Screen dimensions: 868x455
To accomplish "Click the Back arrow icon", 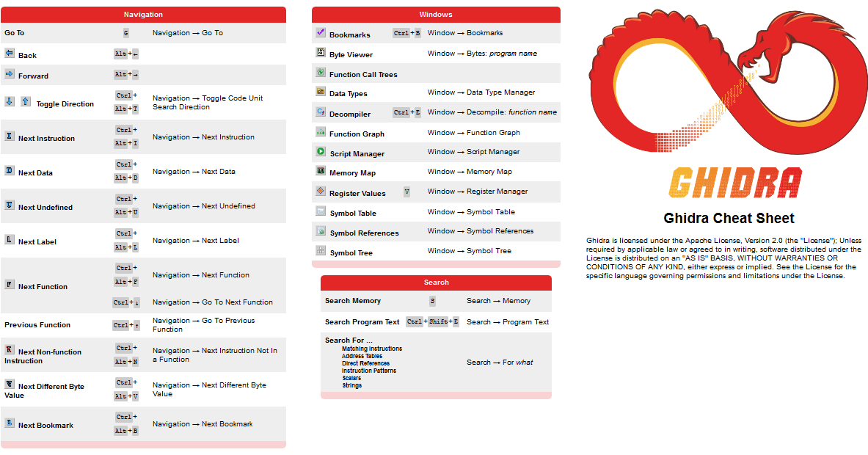I will [x=10, y=53].
